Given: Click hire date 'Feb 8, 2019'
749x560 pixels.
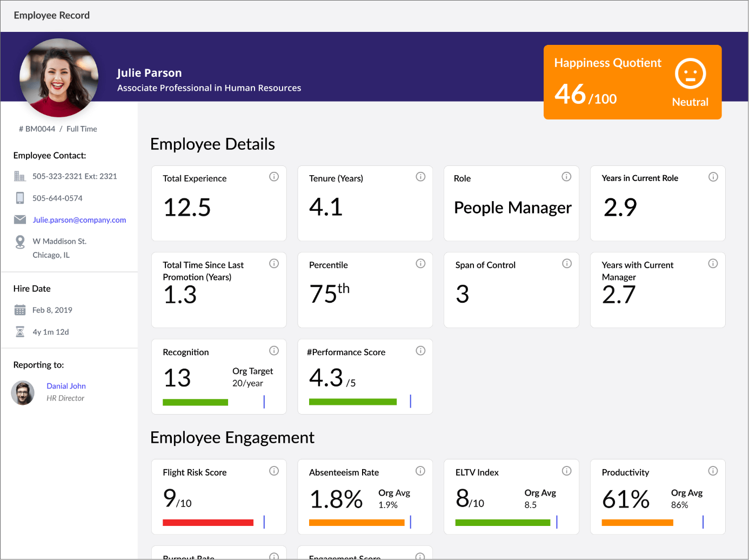Looking at the screenshot, I should click(x=52, y=310).
